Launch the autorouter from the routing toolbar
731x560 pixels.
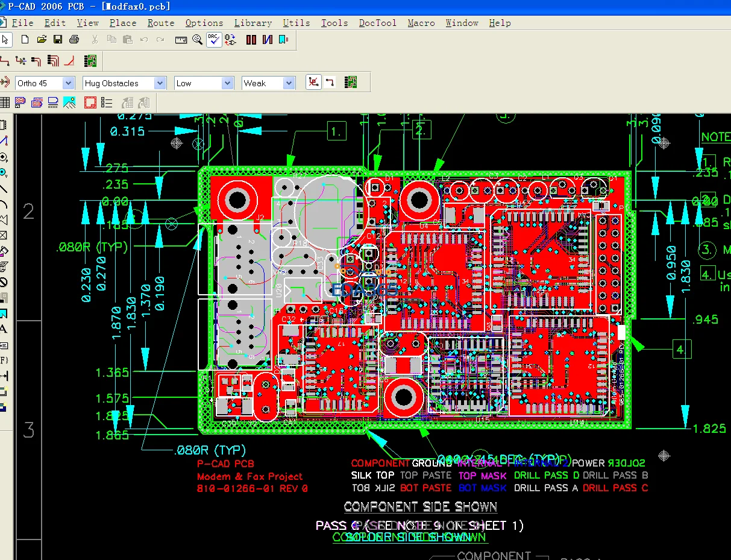[90, 60]
